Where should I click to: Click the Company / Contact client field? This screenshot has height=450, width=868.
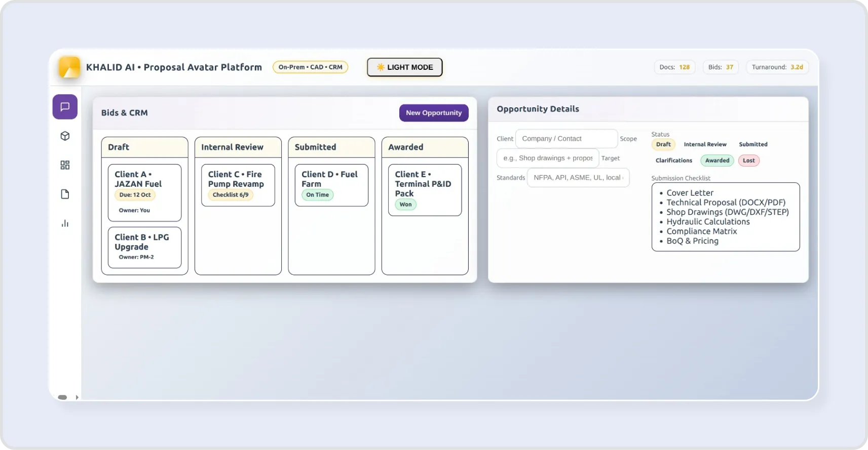[566, 139]
